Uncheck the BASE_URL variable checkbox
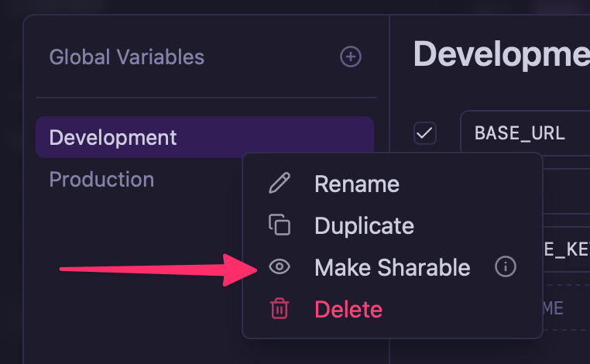 click(425, 133)
